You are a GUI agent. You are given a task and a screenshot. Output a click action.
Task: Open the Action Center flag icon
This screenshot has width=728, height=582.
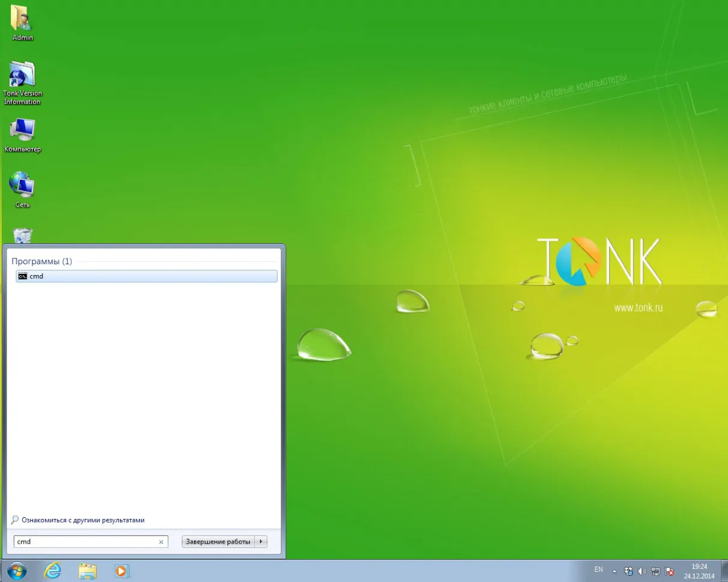pyautogui.click(x=670, y=571)
